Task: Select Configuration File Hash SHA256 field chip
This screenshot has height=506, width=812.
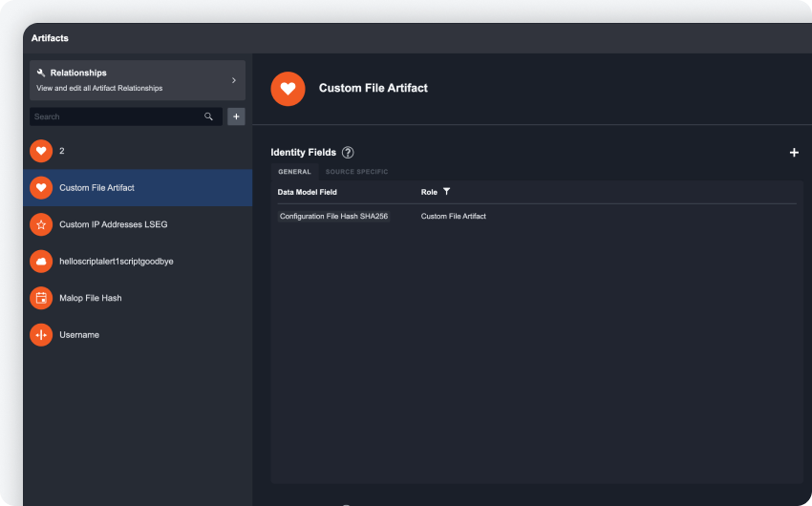Action: pyautogui.click(x=334, y=217)
